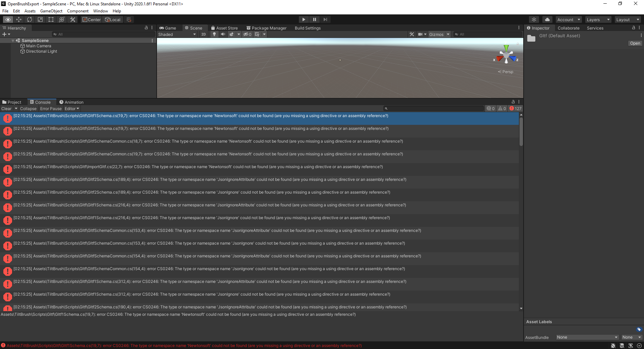Screen dimensions: 644x349
Task: Select the Rect Transform tool
Action: coord(51,19)
